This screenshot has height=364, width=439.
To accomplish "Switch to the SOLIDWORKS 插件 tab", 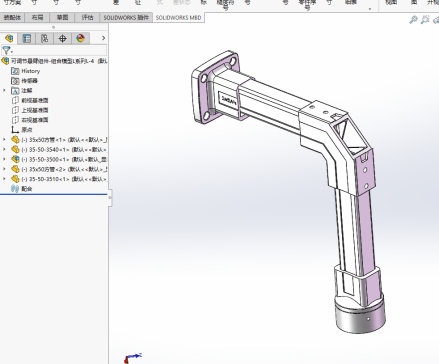I will tap(126, 17).
